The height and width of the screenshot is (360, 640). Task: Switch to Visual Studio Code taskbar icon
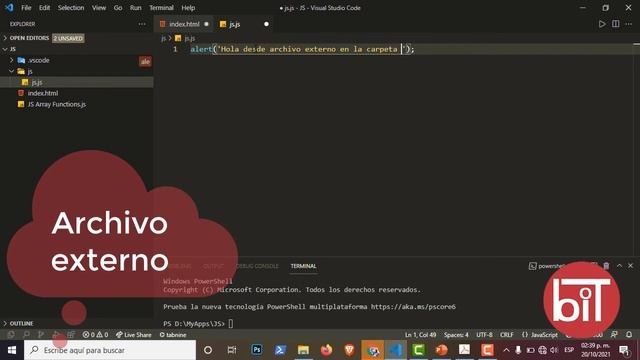[x=396, y=350]
